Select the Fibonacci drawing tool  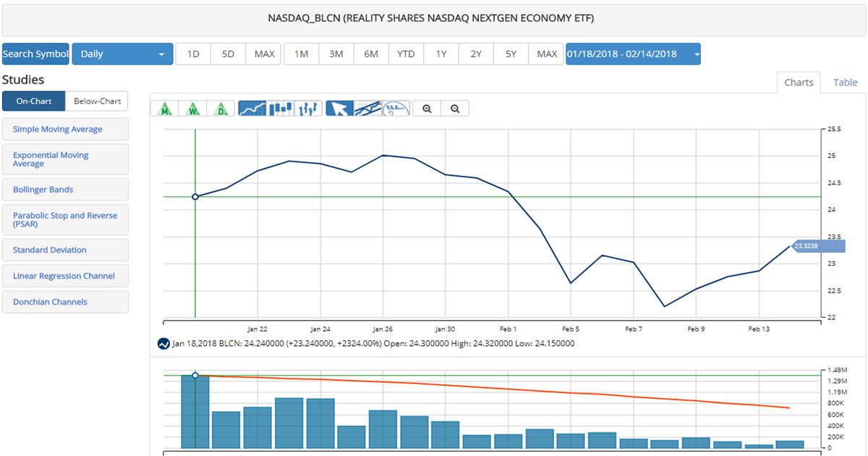[x=396, y=109]
